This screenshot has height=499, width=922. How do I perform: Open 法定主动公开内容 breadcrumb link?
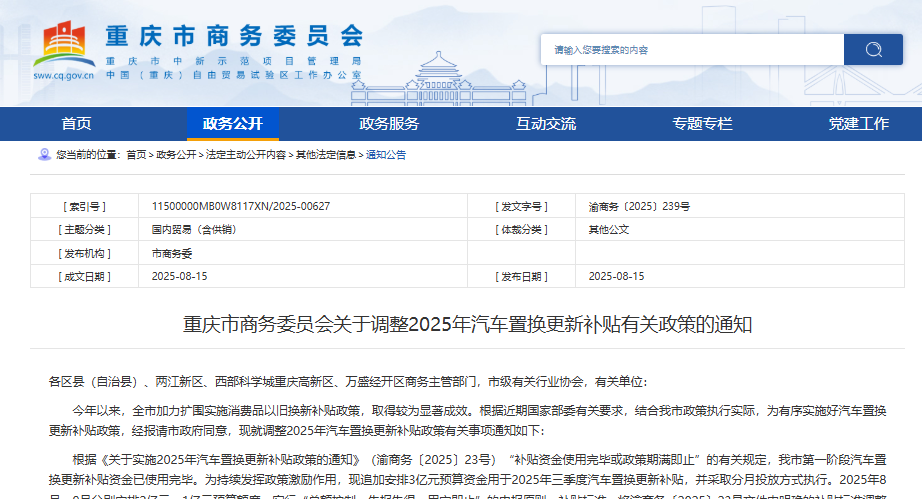pos(245,155)
